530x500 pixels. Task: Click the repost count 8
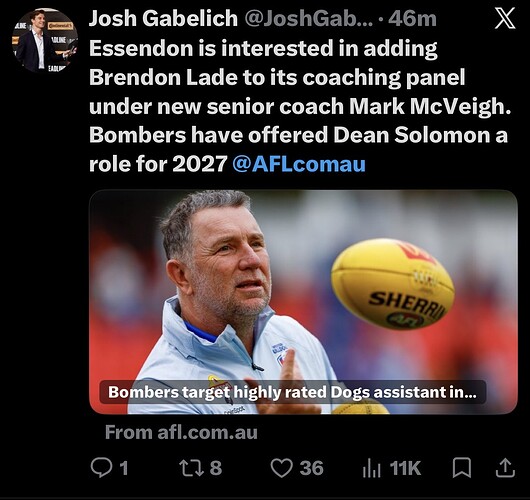pyautogui.click(x=216, y=468)
